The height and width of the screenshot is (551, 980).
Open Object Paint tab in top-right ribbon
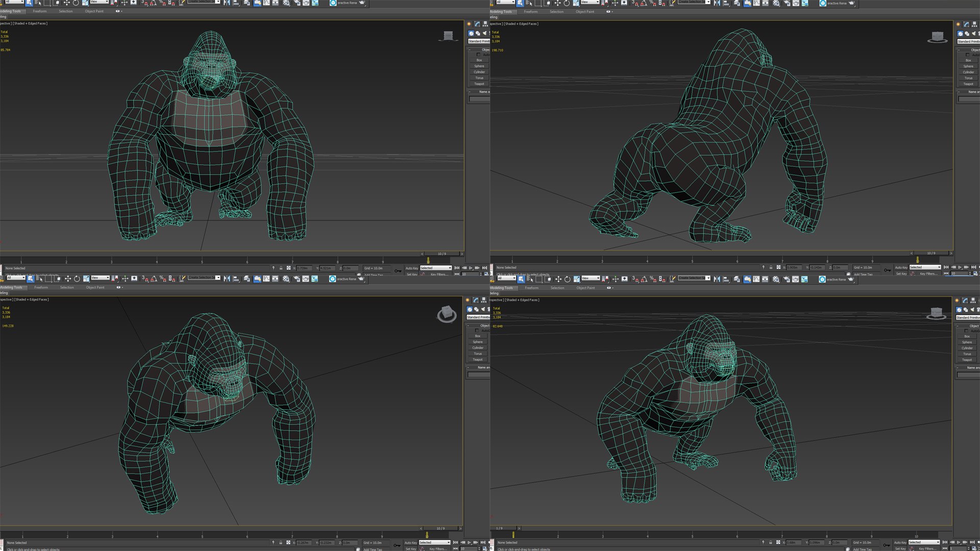584,12
